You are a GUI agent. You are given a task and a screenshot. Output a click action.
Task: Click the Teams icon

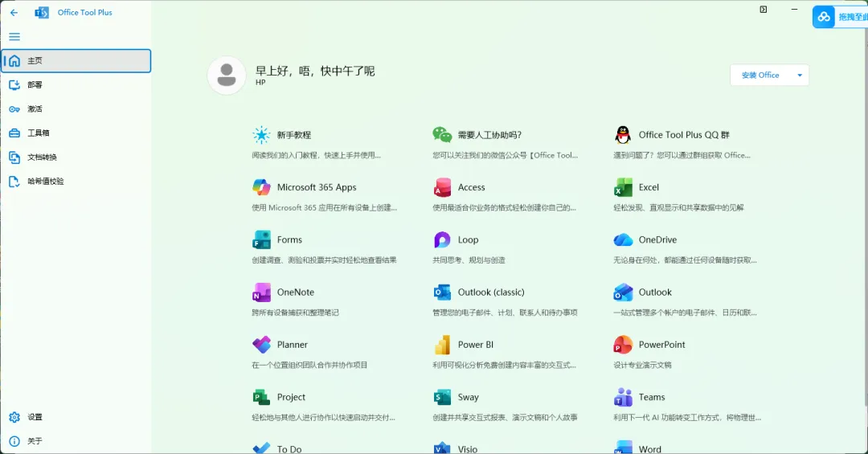pyautogui.click(x=623, y=397)
